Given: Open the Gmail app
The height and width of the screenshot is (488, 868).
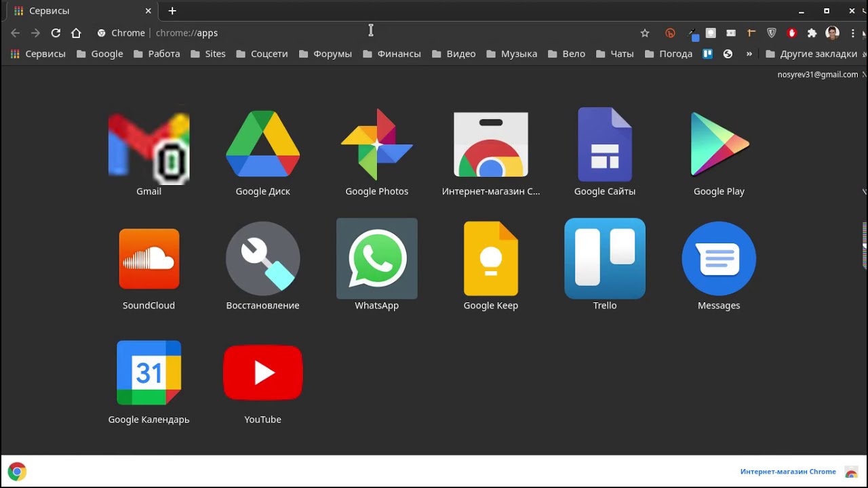Looking at the screenshot, I should pyautogui.click(x=149, y=148).
